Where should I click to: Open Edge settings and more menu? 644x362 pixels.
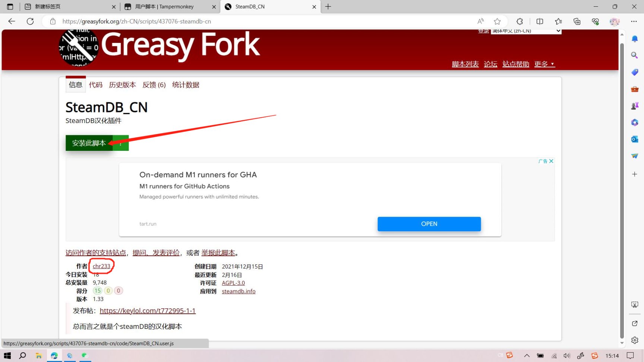click(634, 21)
